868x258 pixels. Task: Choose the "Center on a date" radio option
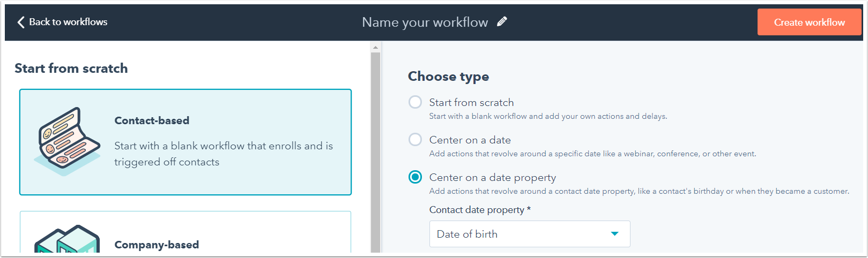click(x=415, y=140)
